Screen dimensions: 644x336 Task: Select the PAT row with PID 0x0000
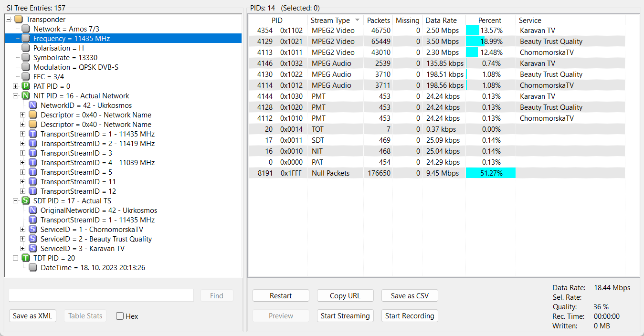(x=437, y=162)
